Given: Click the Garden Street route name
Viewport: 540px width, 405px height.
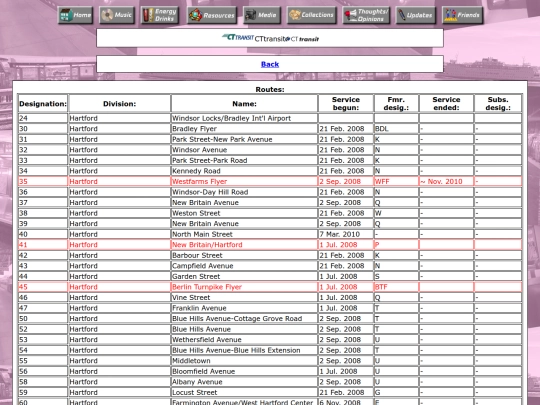Looking at the screenshot, I should point(196,277).
